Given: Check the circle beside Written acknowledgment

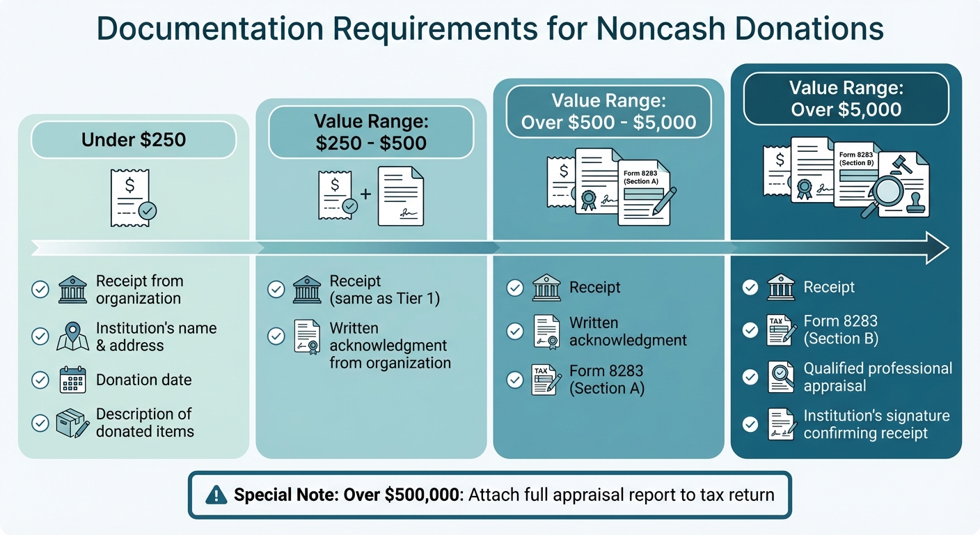Looking at the screenshot, I should pyautogui.click(x=515, y=331).
